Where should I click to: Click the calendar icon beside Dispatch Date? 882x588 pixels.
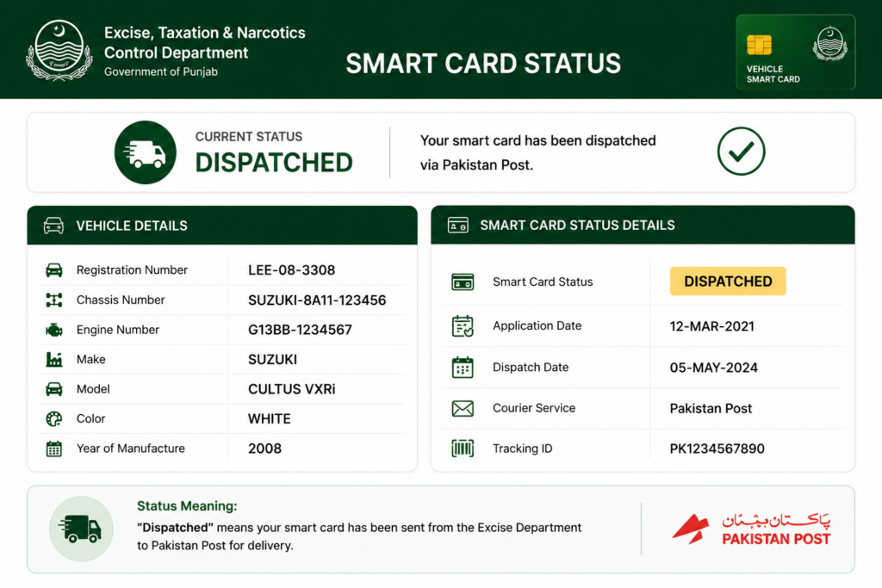[x=463, y=367]
